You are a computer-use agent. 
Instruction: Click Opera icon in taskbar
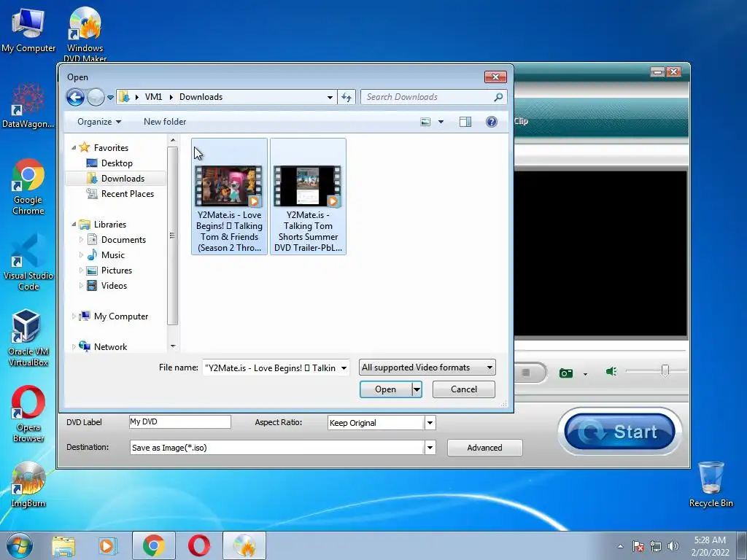click(198, 545)
